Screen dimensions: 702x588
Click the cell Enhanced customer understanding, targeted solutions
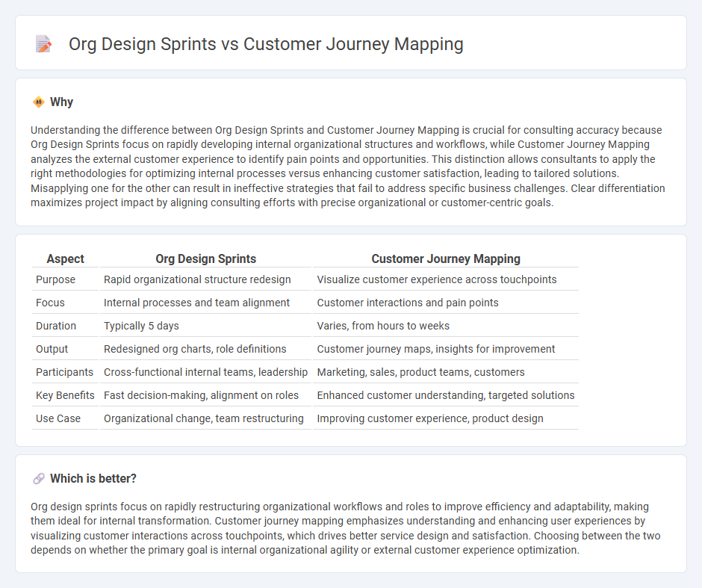pyautogui.click(x=446, y=395)
